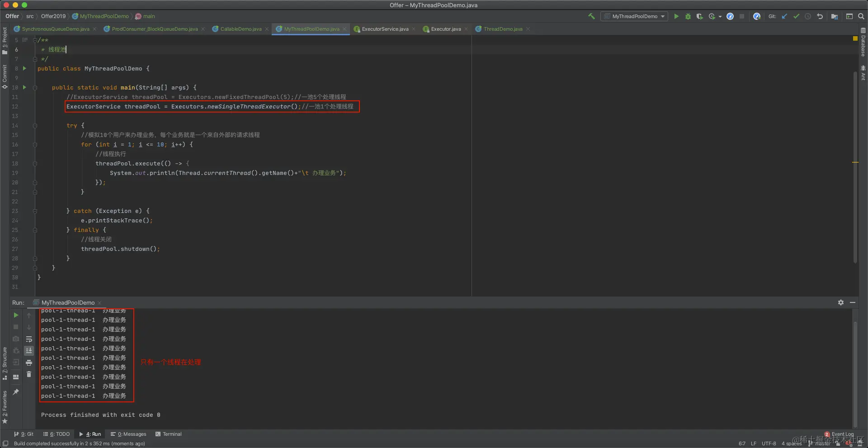Click the inspector icon in the status bar
This screenshot has height=448, width=868.
(x=860, y=443)
